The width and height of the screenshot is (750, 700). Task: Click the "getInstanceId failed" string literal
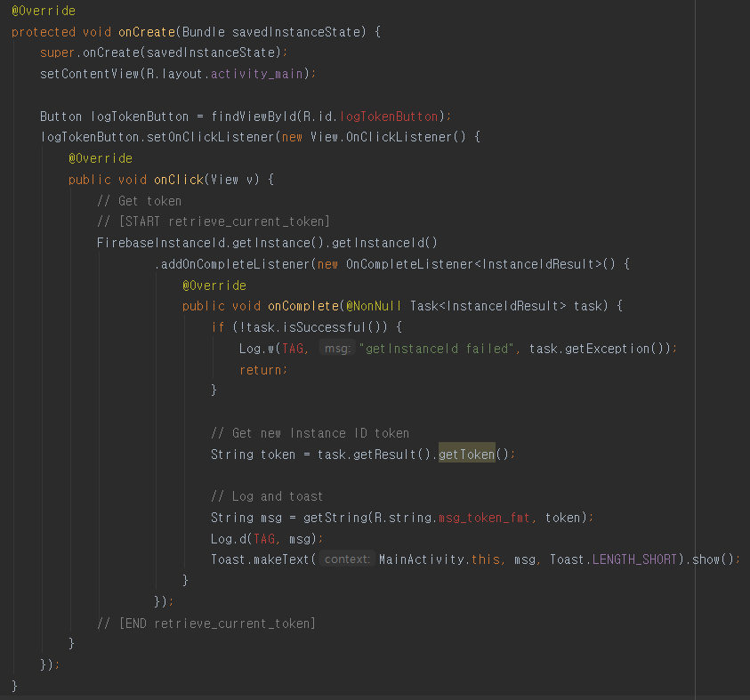(436, 349)
